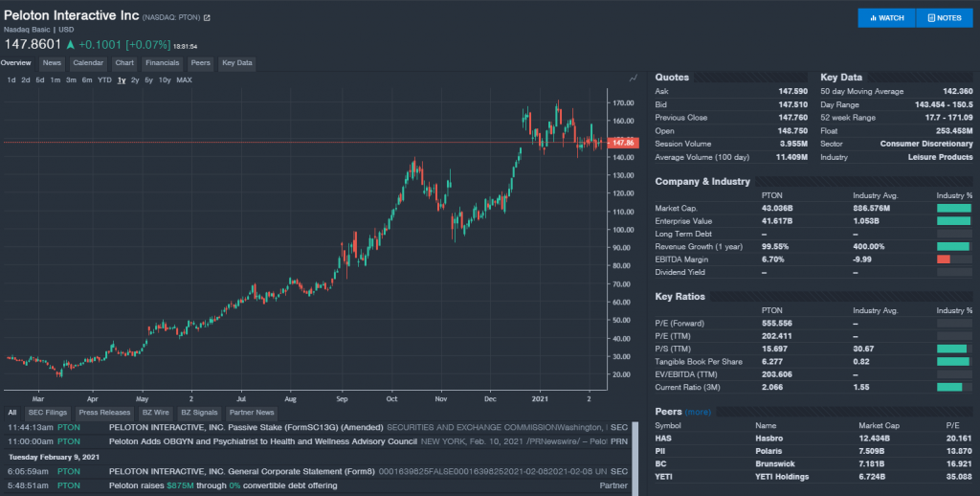Screen dimensions: 980x496
Task: Click the Consumer Discretionary sector value
Action: 926,144
